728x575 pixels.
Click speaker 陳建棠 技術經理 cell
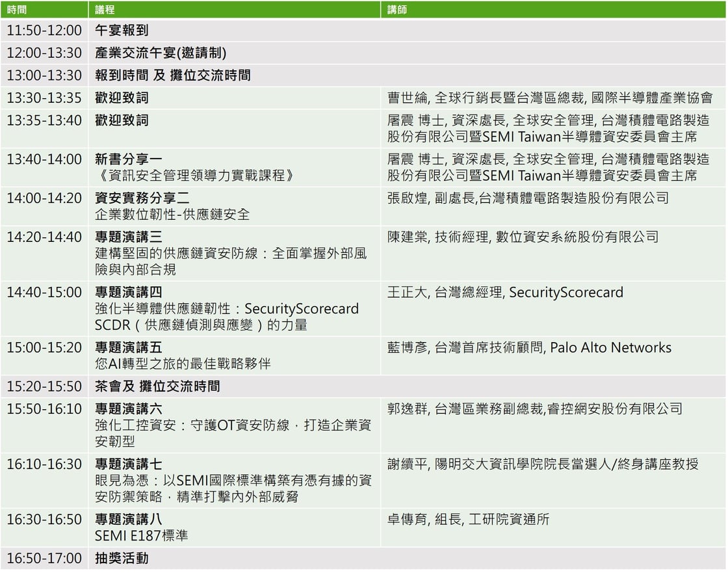click(553, 254)
